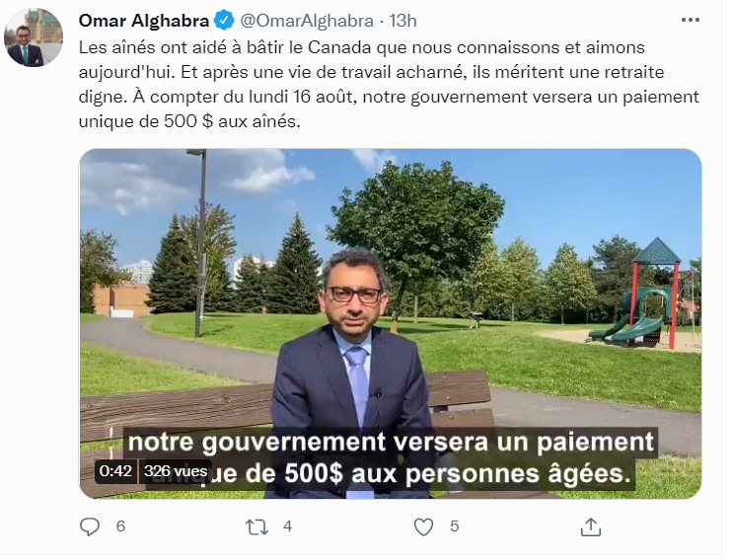The height and width of the screenshot is (560, 733).
Task: Open the 13h tweet timestamp
Action: [403, 21]
